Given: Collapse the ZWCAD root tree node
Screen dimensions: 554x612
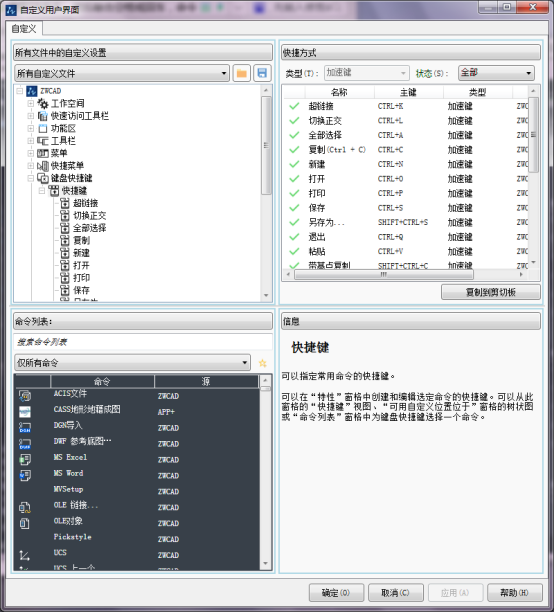Looking at the screenshot, I should tap(20, 91).
